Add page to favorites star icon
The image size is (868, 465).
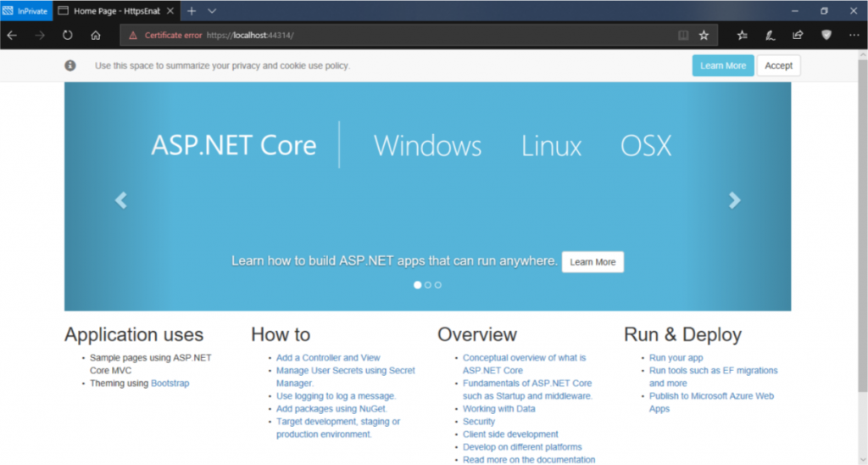click(704, 35)
